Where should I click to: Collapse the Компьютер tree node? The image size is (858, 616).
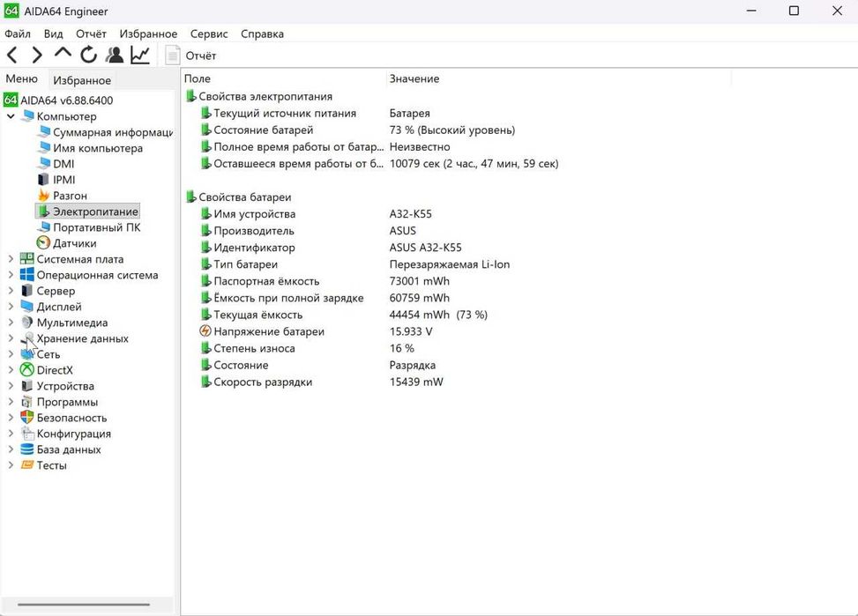[11, 116]
